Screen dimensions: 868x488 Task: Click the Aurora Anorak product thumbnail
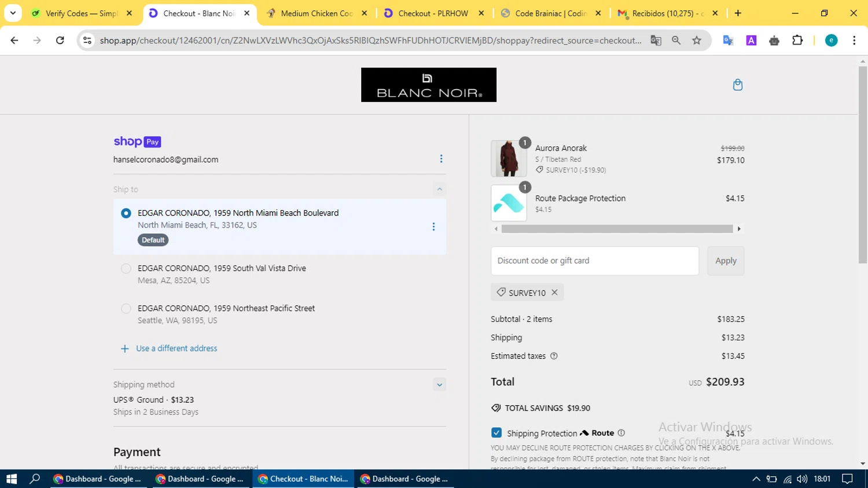click(x=509, y=159)
